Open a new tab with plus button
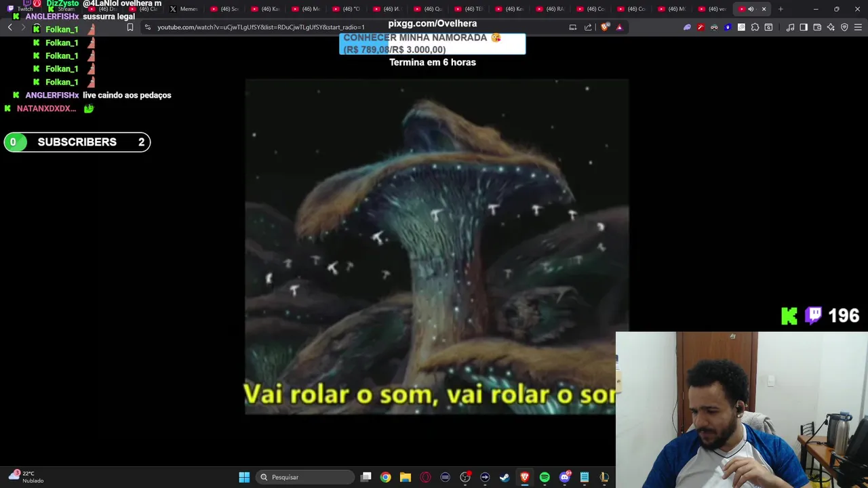The height and width of the screenshot is (488, 868). 781,9
